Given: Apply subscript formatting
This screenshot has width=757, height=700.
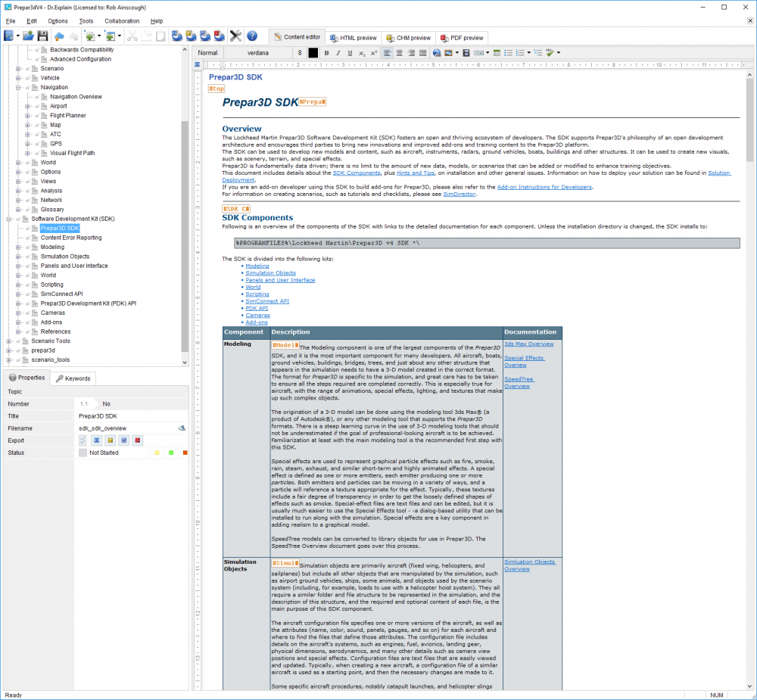Looking at the screenshot, I should pyautogui.click(x=362, y=53).
